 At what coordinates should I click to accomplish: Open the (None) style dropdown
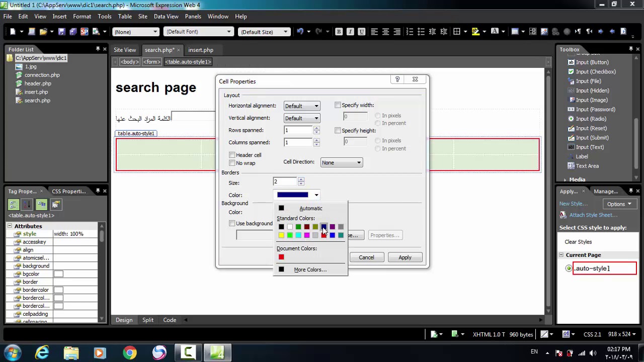[136, 32]
